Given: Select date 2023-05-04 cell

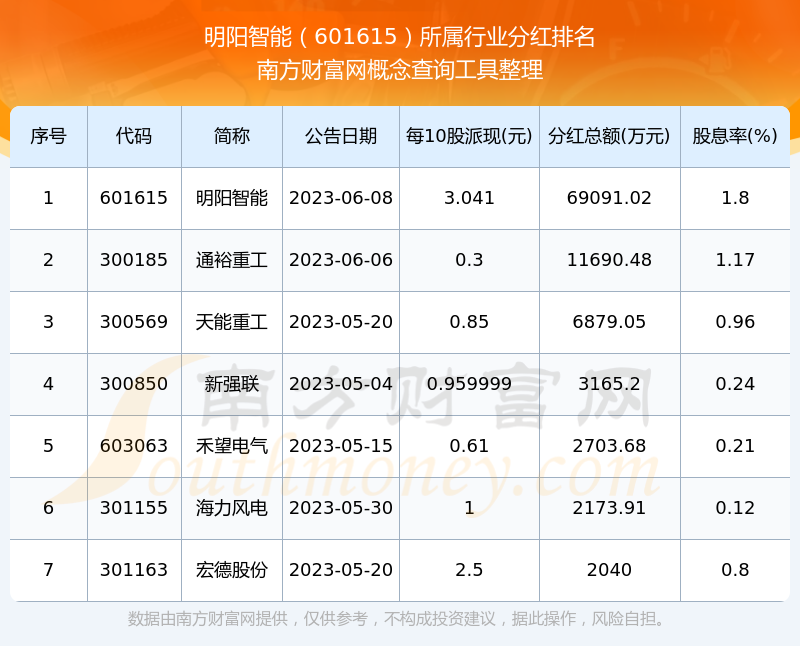Looking at the screenshot, I should 341,384.
